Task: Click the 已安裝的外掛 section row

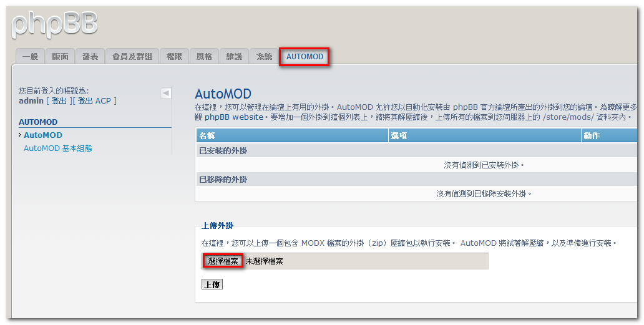Action: [416, 150]
